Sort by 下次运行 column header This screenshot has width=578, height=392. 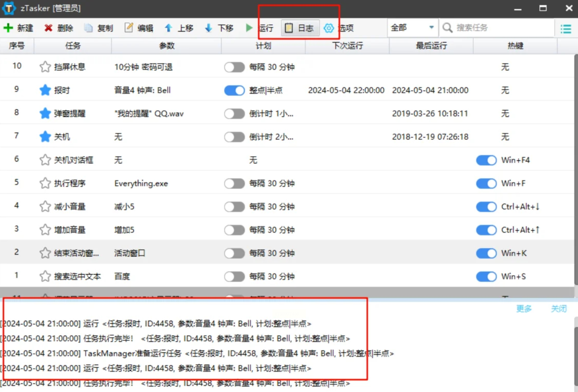[x=347, y=46]
